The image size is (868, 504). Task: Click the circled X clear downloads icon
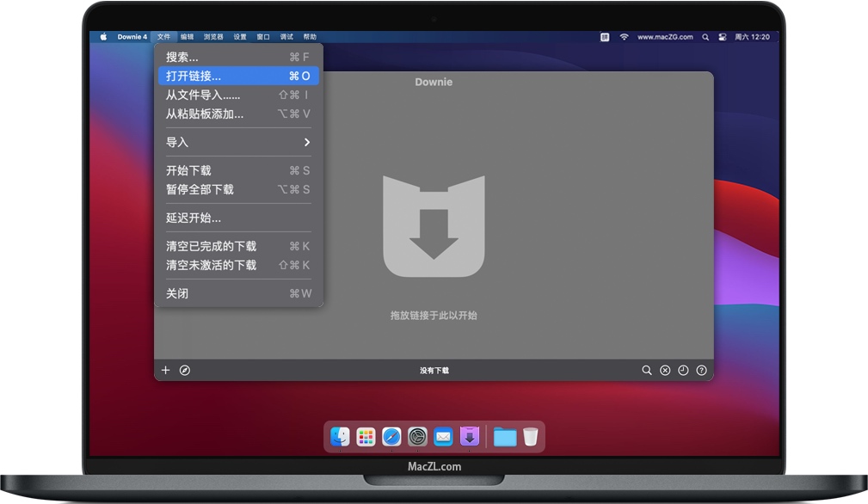pyautogui.click(x=665, y=370)
